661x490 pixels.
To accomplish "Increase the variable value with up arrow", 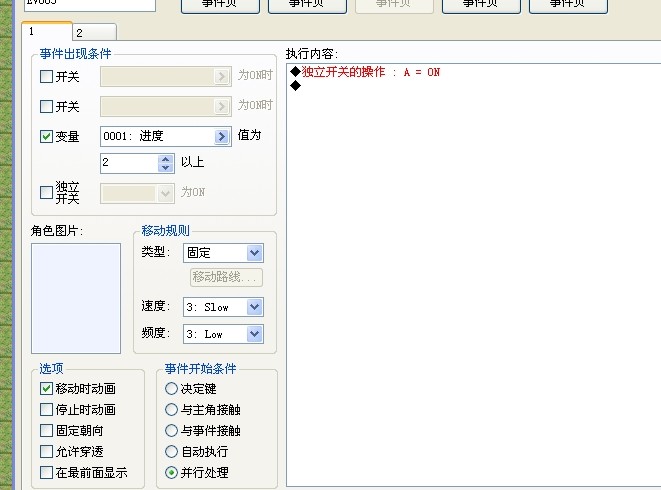I will pyautogui.click(x=165, y=159).
